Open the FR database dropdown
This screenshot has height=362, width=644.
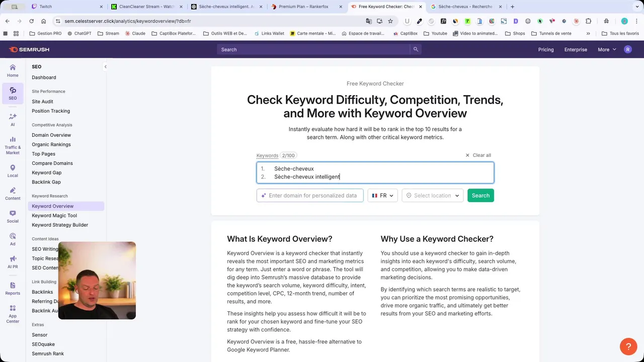click(x=383, y=196)
